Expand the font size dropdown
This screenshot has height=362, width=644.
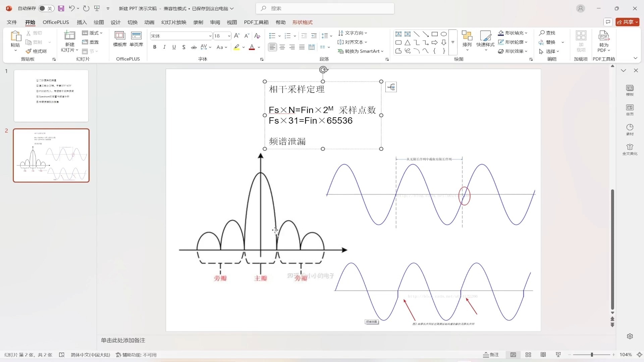229,36
